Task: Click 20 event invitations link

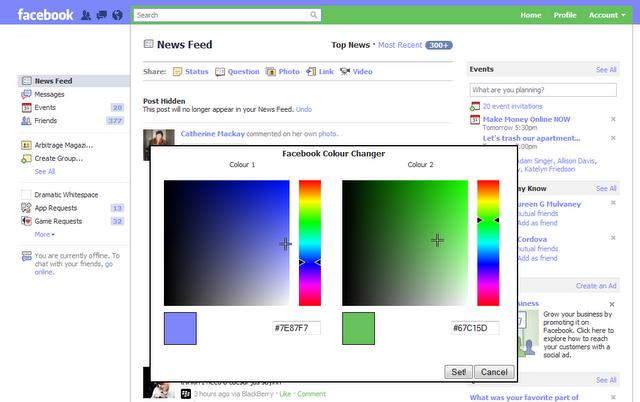Action: pyautogui.click(x=512, y=106)
